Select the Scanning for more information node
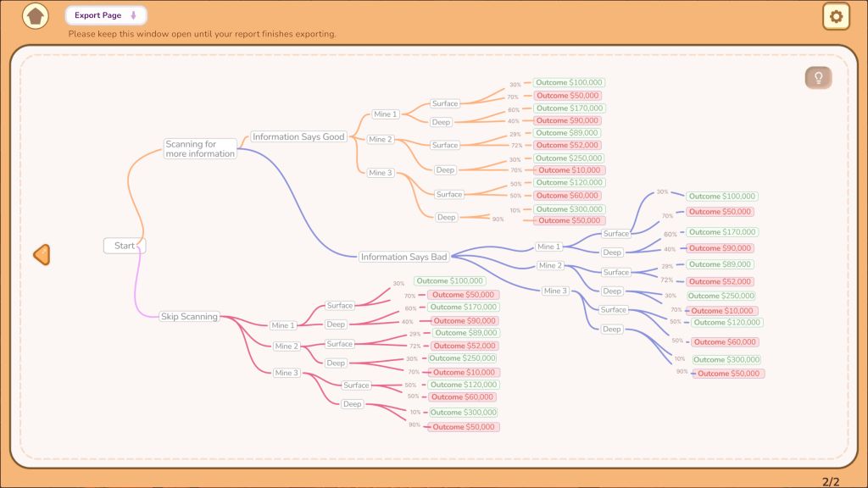 (x=200, y=149)
